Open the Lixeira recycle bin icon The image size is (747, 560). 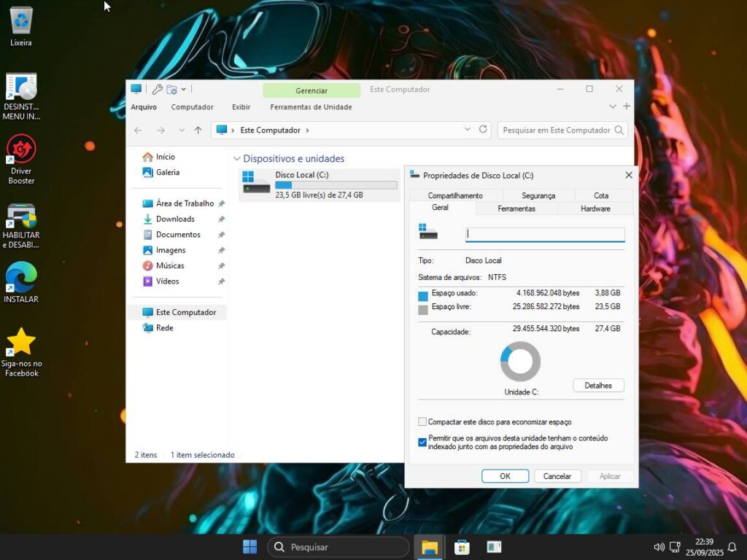pyautogui.click(x=21, y=20)
